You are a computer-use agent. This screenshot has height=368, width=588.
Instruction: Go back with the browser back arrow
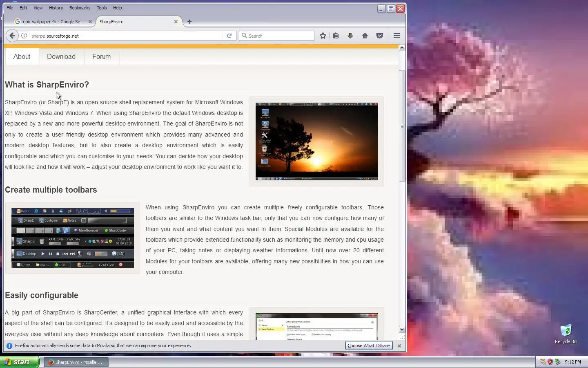pyautogui.click(x=12, y=36)
